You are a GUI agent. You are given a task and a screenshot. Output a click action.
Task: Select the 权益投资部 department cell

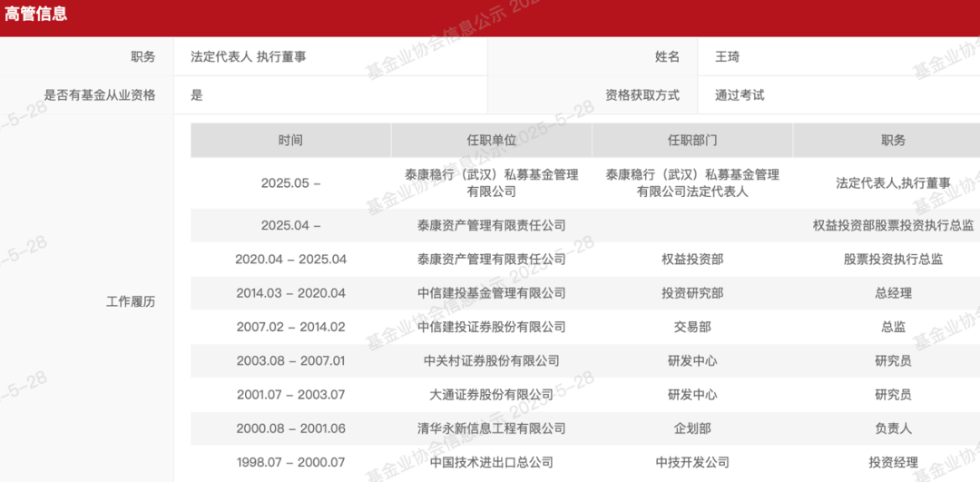[692, 260]
